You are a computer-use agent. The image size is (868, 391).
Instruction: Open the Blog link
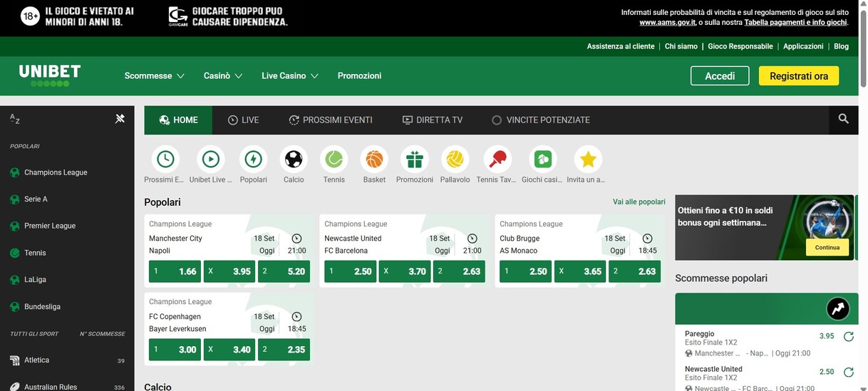[x=842, y=46]
